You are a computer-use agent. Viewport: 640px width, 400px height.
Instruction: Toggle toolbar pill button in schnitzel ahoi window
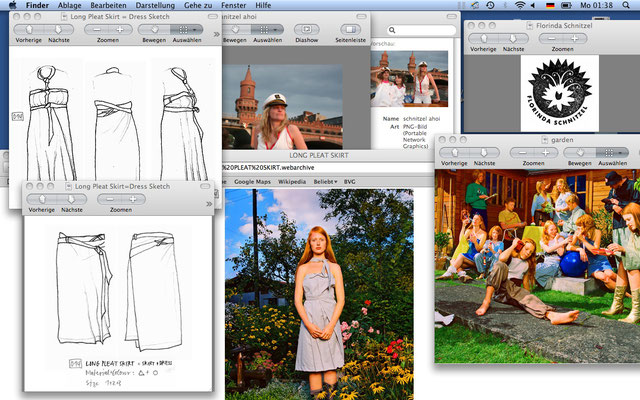point(361,16)
